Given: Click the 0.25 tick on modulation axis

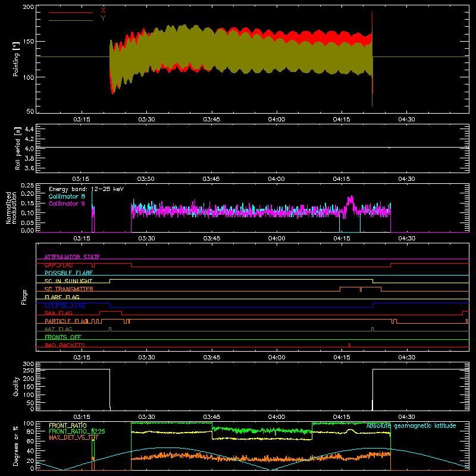Looking at the screenshot, I should (x=27, y=186).
